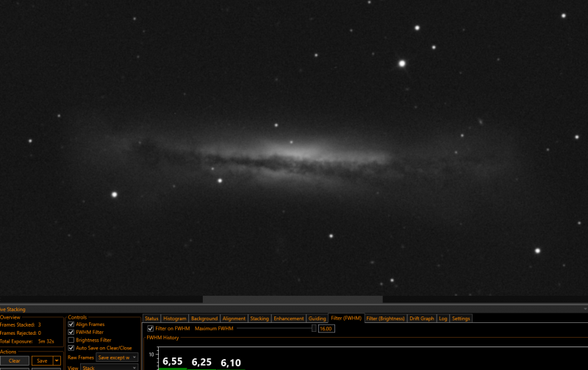Click the horizontal image scrollbar thumb
The height and width of the screenshot is (370, 588).
[293, 300]
